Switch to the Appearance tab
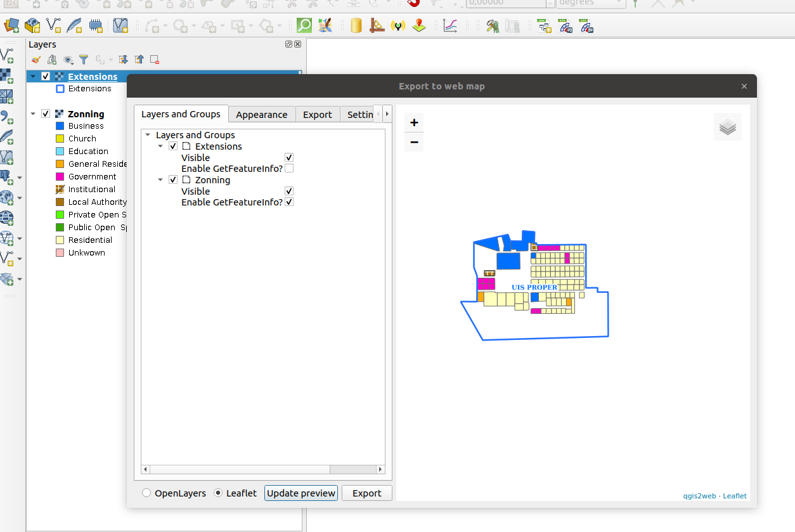Viewport: 795px width, 532px height. pos(262,114)
